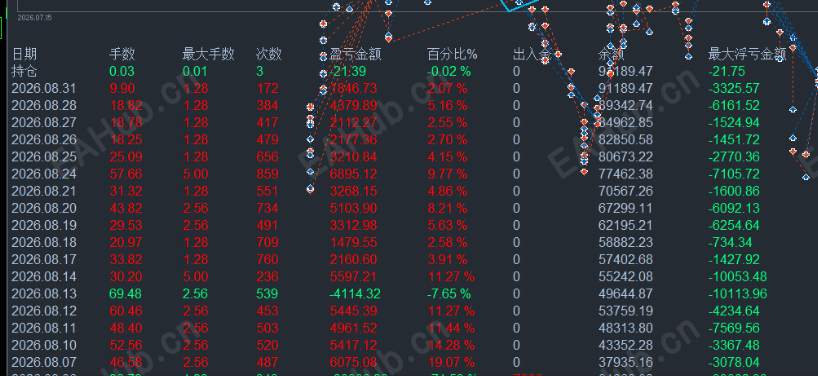This screenshot has height=376, width=818.
Task: Select the 手数 column header
Action: [x=122, y=54]
